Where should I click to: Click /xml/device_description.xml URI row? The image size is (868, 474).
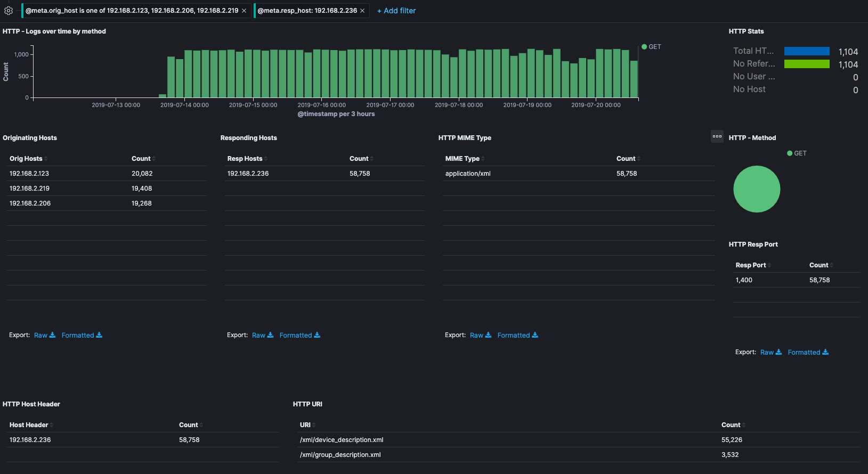(579, 440)
